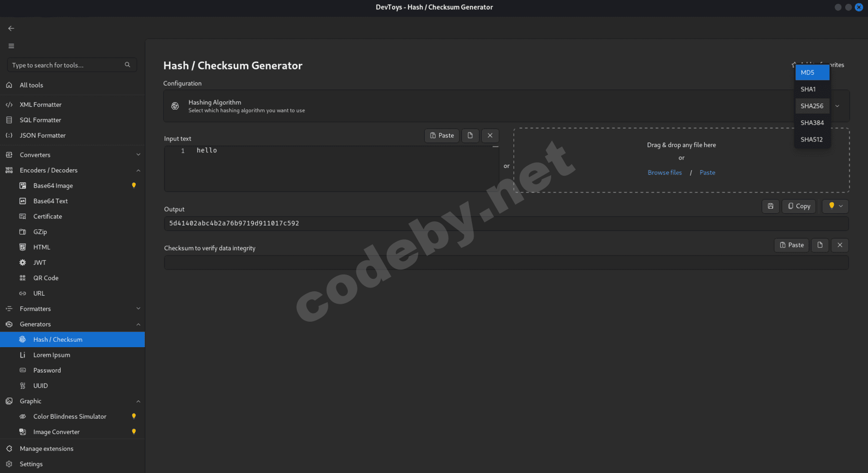
Task: Go back using the back arrow
Action: pyautogui.click(x=11, y=28)
